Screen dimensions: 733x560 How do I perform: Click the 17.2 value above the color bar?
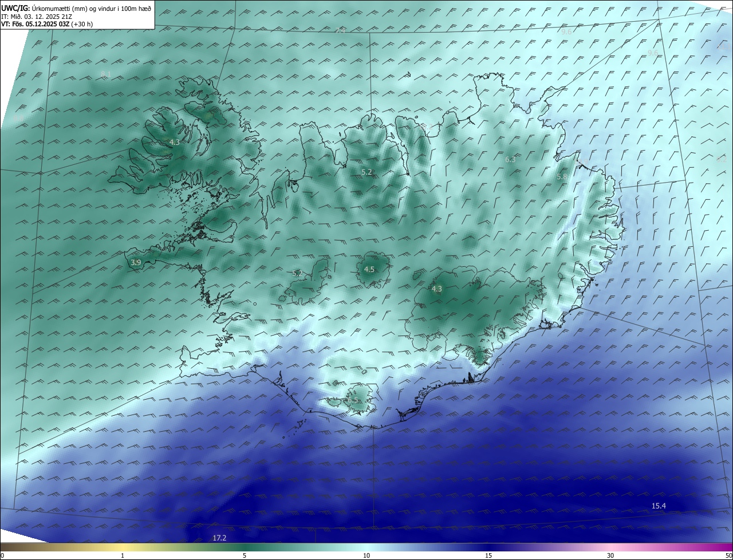[219, 538]
